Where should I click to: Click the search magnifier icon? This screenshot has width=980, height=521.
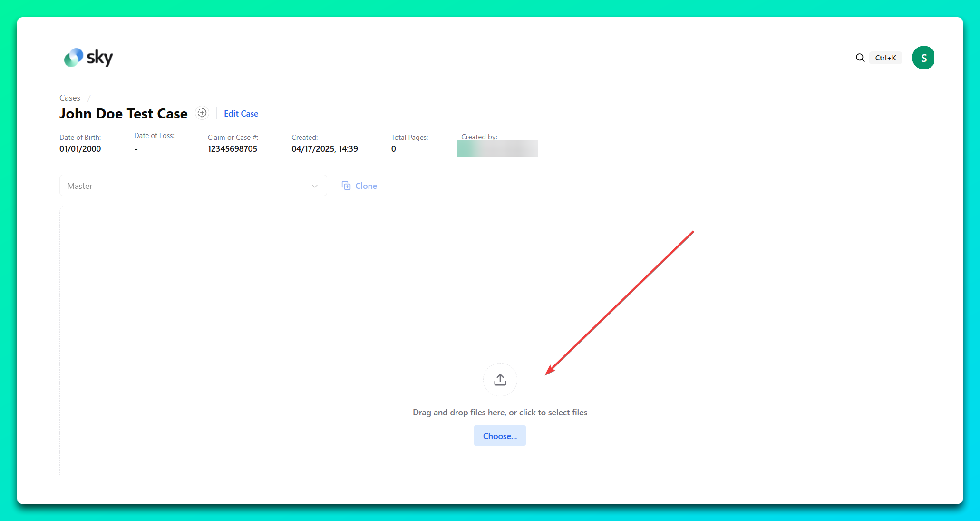pos(860,58)
